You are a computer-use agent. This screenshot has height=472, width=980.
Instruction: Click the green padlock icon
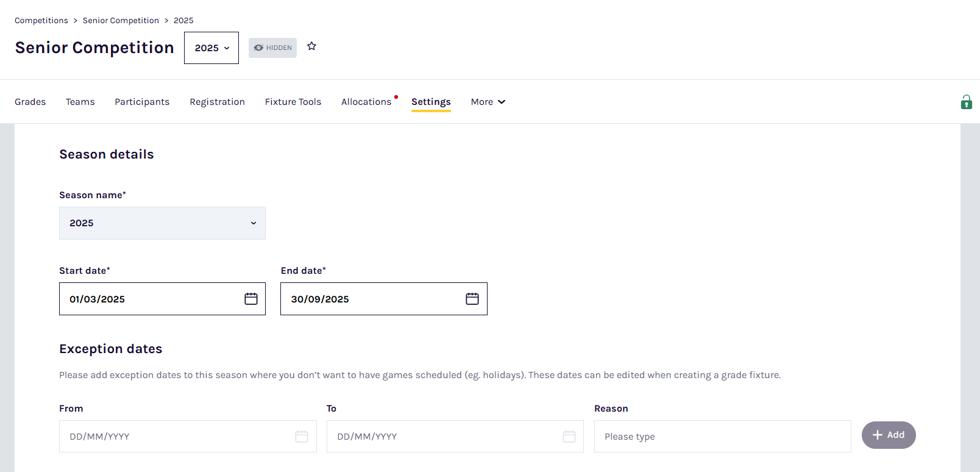click(966, 102)
